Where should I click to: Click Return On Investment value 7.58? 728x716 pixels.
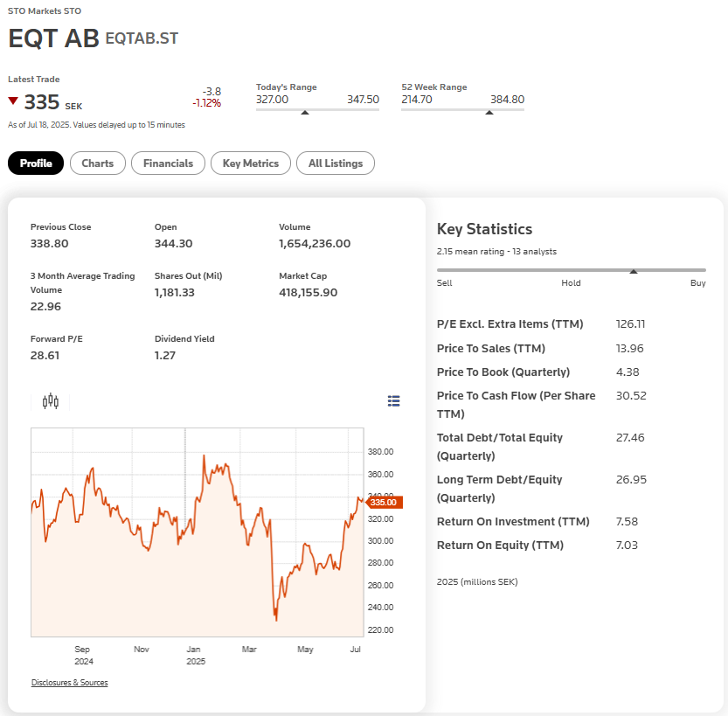coord(627,521)
